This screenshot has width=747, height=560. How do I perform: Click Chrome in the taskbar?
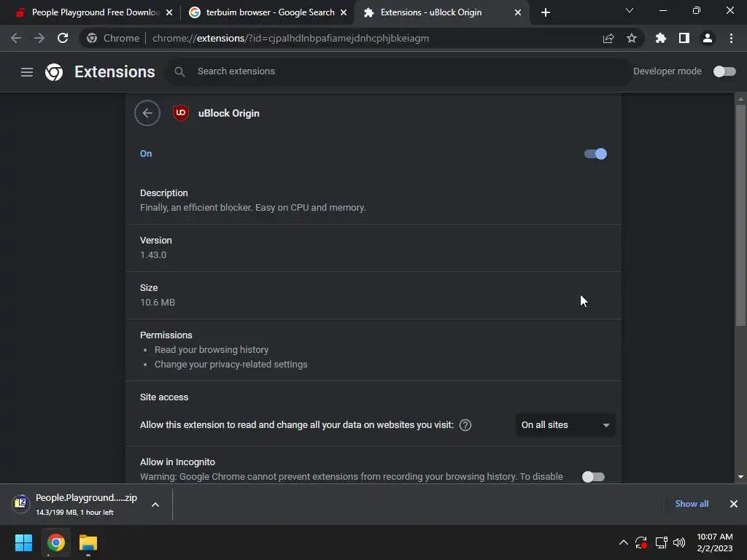[x=55, y=542]
